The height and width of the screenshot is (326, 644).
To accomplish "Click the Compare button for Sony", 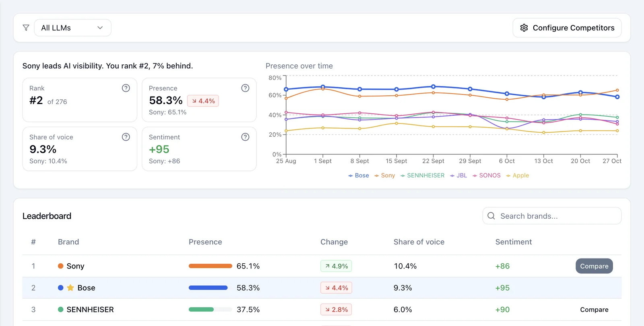I will (594, 266).
